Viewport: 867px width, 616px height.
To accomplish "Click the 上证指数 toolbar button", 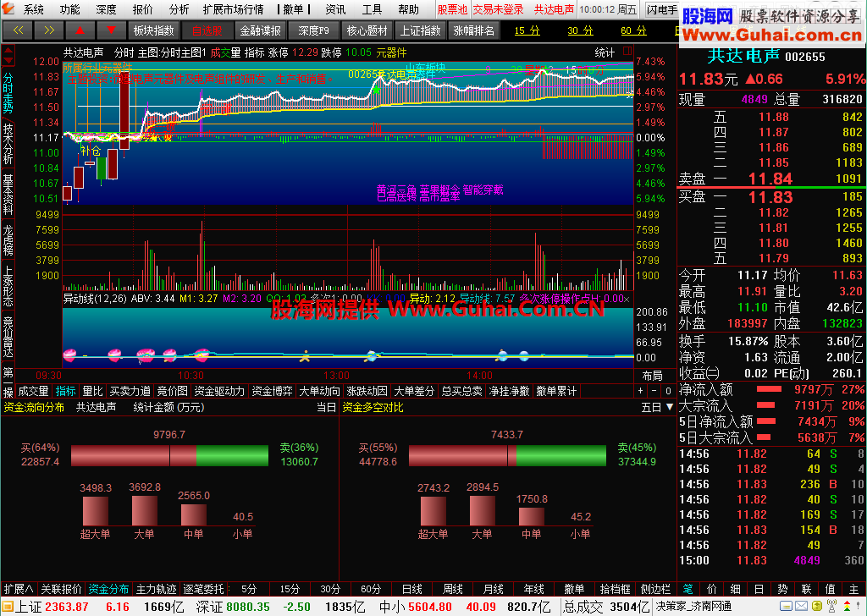I will (x=420, y=30).
